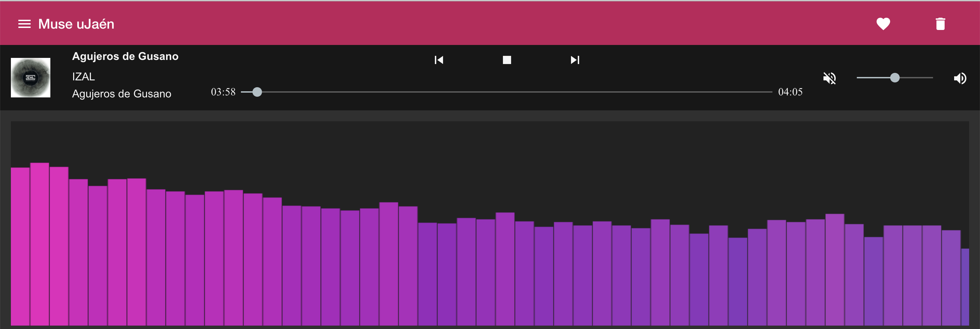
Task: Mute audio with the crossed speaker icon
Action: point(829,78)
